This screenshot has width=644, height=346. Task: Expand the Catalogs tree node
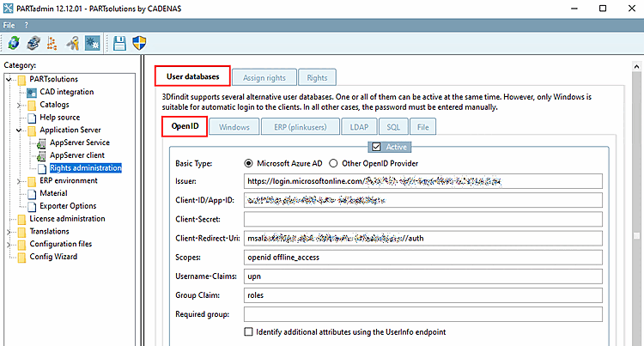19,105
